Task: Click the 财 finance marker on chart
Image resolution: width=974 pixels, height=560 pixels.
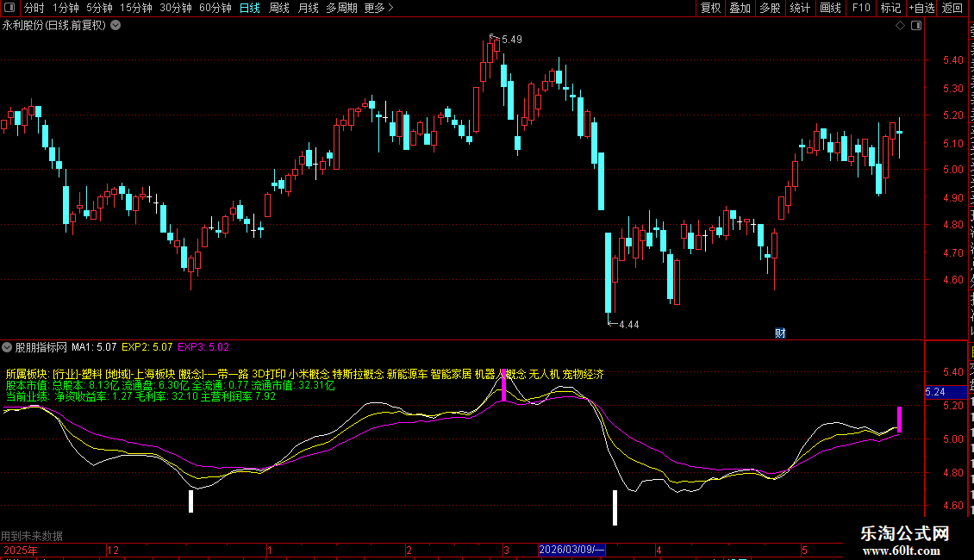Action: coord(780,333)
